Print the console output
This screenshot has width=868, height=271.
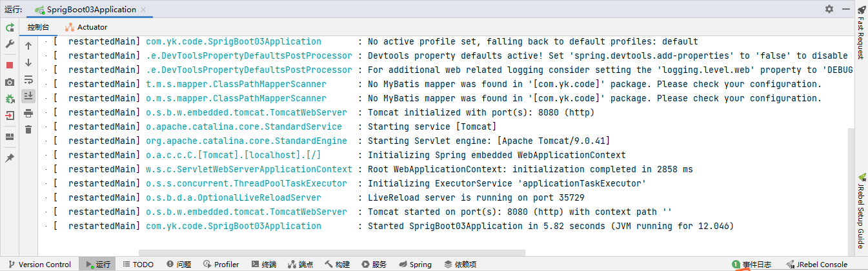[28, 113]
